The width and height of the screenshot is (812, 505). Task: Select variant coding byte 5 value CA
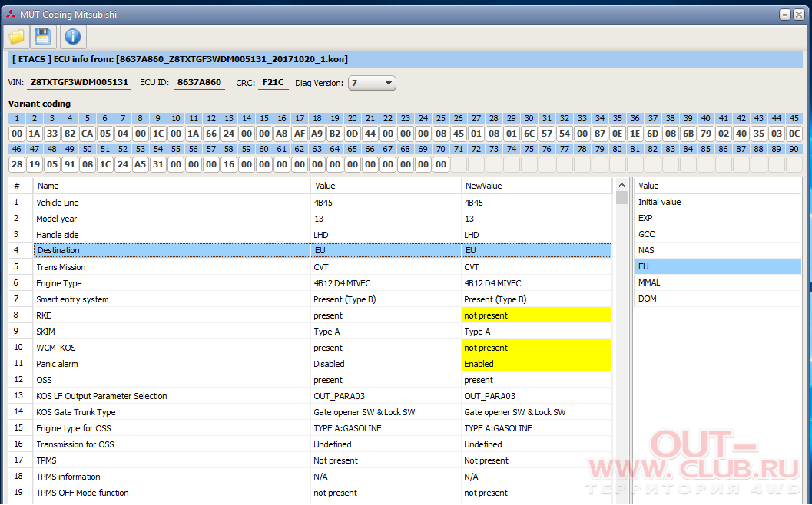tap(88, 134)
